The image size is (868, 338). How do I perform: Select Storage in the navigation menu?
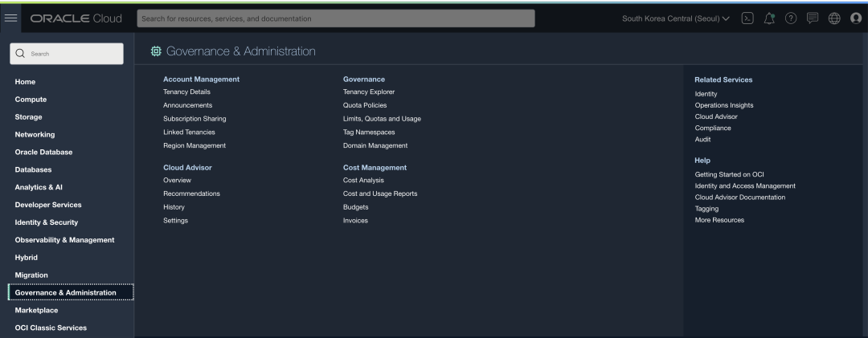(28, 116)
